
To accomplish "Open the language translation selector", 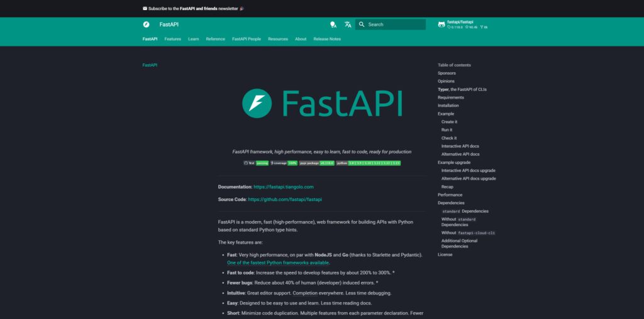I will pyautogui.click(x=348, y=24).
